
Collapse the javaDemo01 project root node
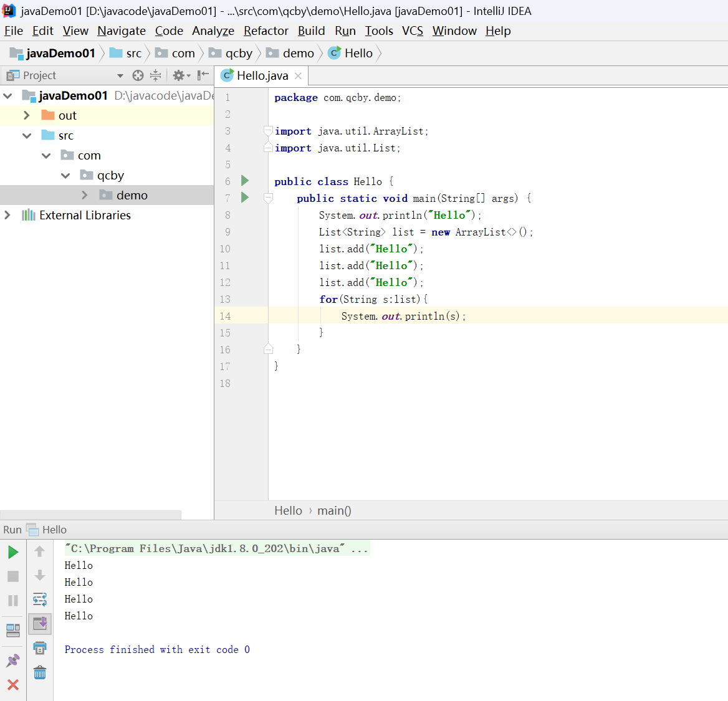[8, 95]
